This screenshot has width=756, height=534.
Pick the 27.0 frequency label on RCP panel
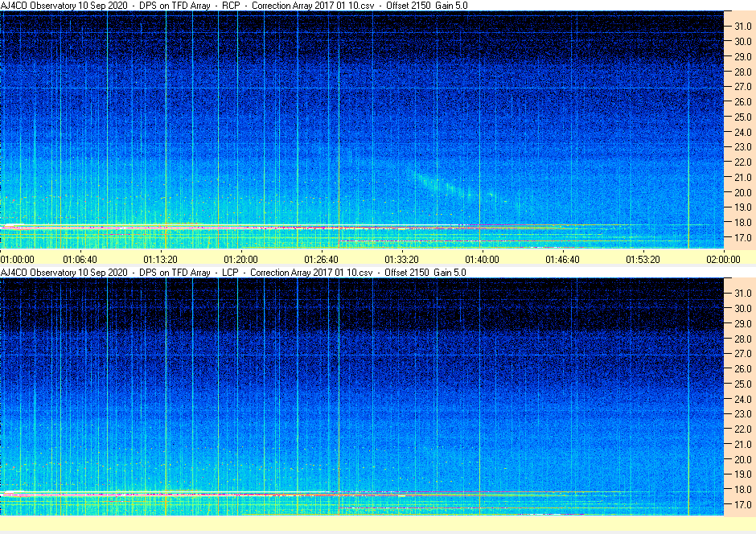click(743, 87)
